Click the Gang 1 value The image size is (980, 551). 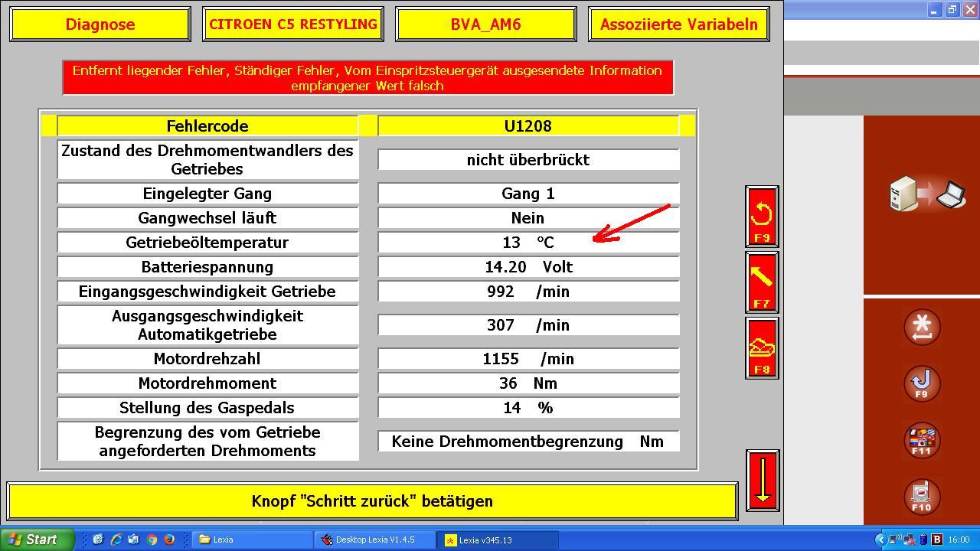coord(528,194)
